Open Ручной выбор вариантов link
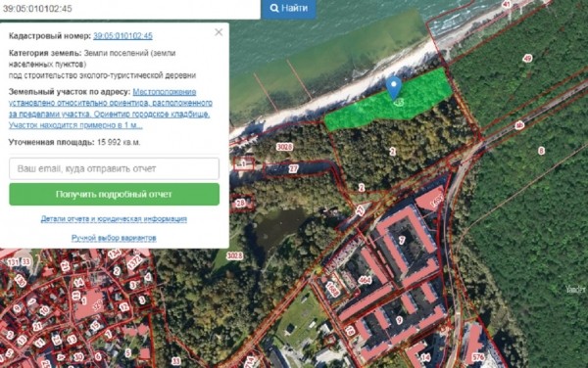 point(114,238)
